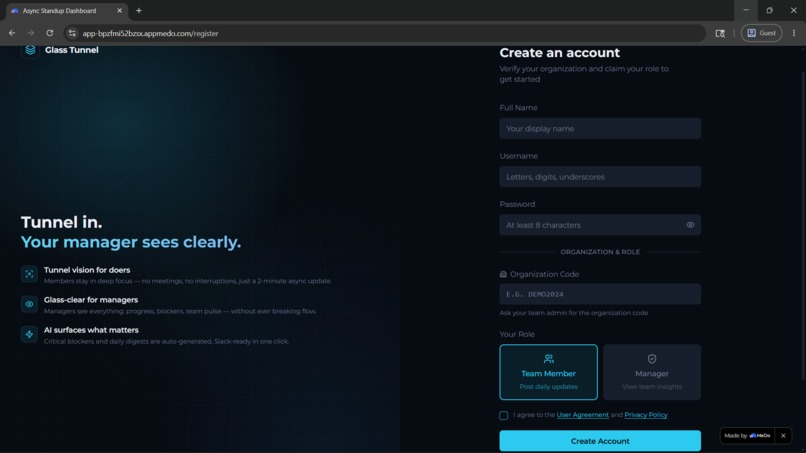
Task: Click the Tunnel vision for doers icon
Action: pos(29,274)
